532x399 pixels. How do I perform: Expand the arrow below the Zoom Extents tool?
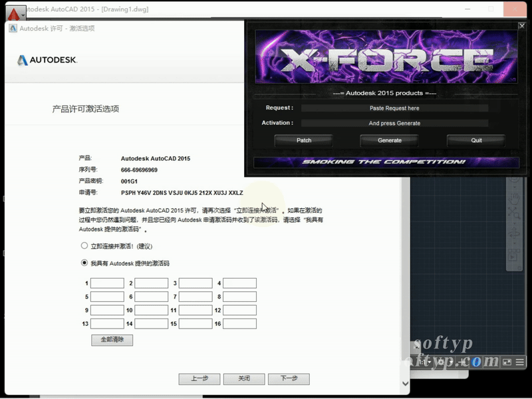pos(514,223)
